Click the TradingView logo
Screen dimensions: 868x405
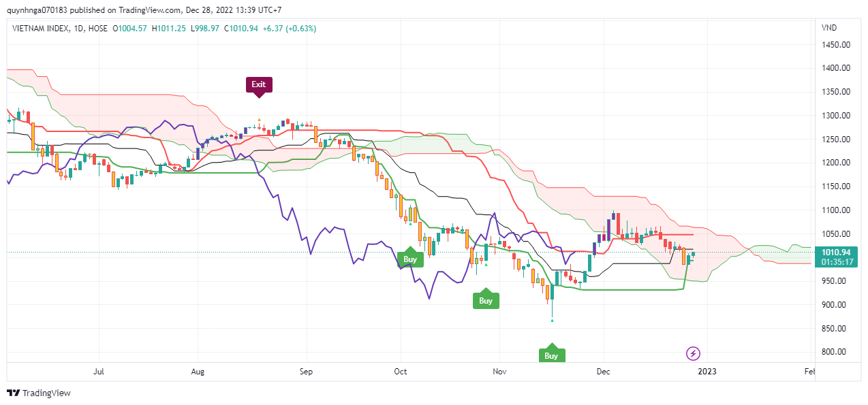[39, 393]
